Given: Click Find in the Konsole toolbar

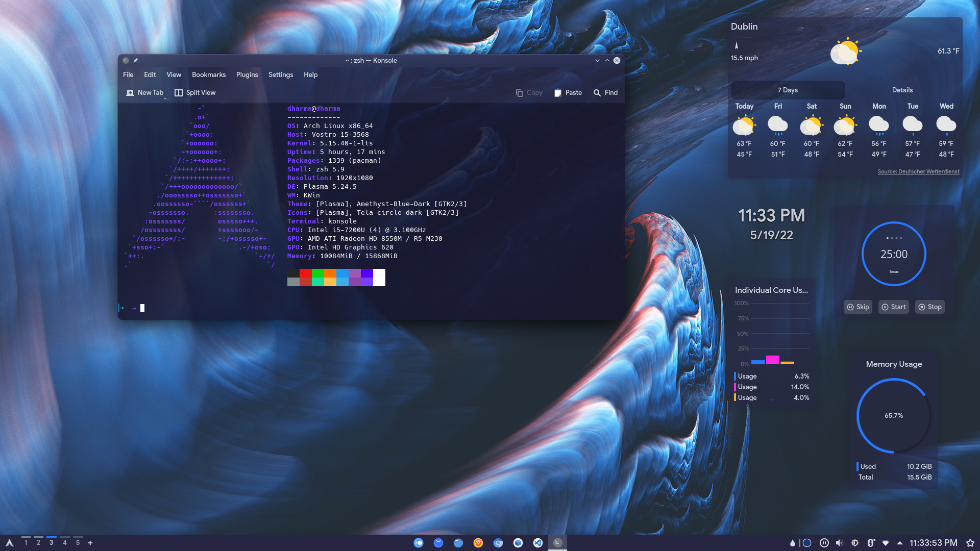Looking at the screenshot, I should pyautogui.click(x=605, y=92).
